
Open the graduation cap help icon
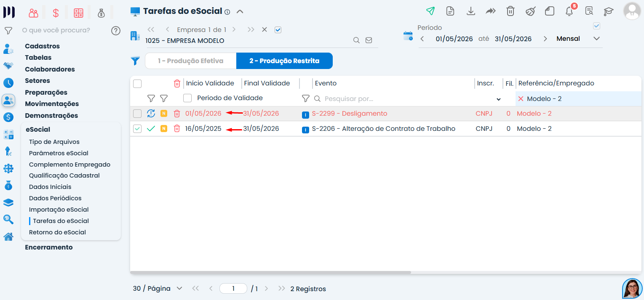tap(609, 11)
